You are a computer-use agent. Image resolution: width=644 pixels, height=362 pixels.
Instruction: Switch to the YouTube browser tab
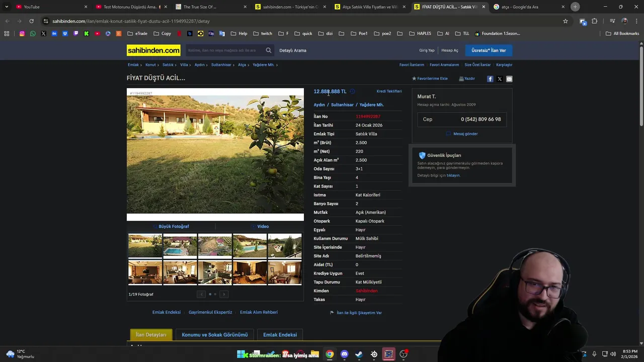tap(50, 7)
